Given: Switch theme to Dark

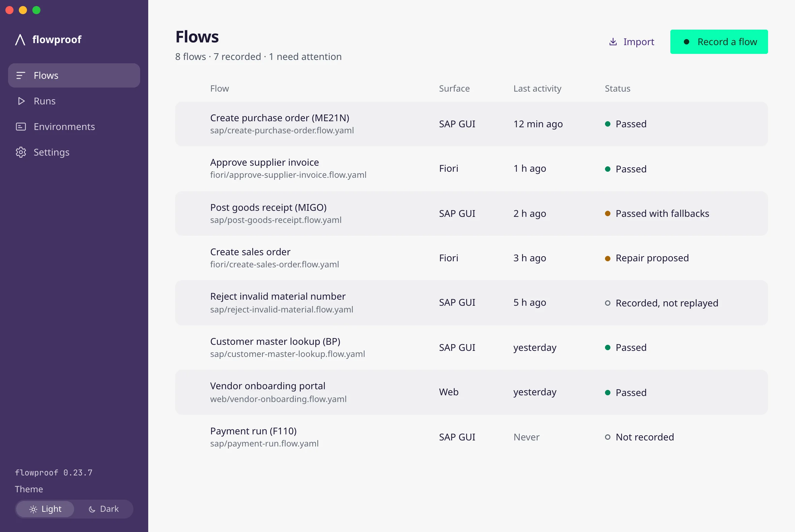Looking at the screenshot, I should point(103,509).
